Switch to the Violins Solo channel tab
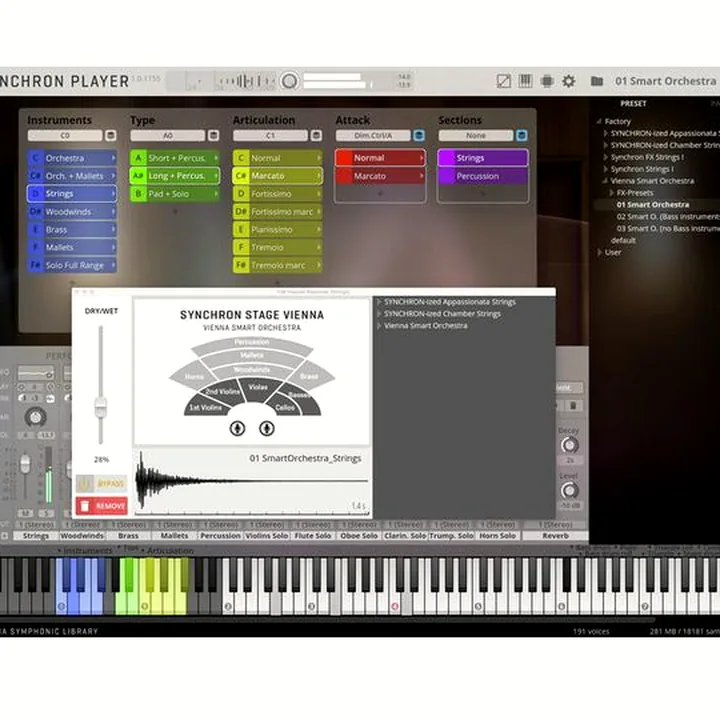The width and height of the screenshot is (720, 720). (x=267, y=536)
